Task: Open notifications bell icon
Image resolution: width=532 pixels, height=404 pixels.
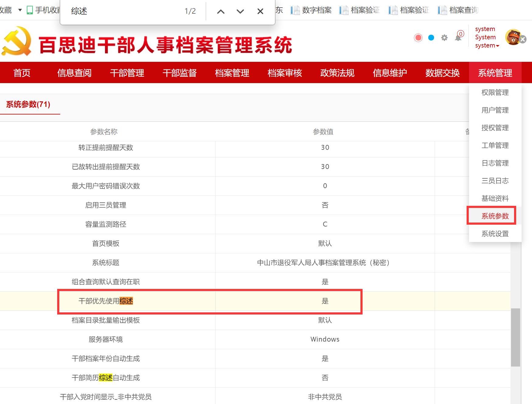Action: click(458, 38)
